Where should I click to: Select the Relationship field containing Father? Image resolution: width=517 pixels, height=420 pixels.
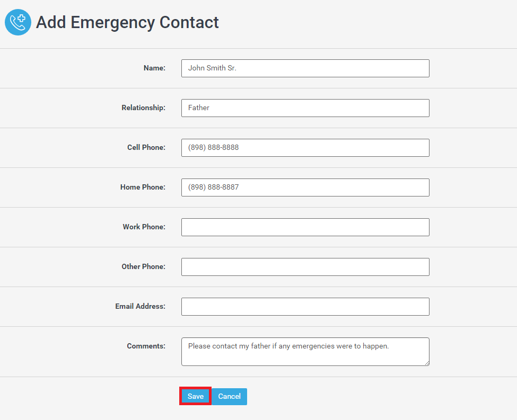[305, 108]
